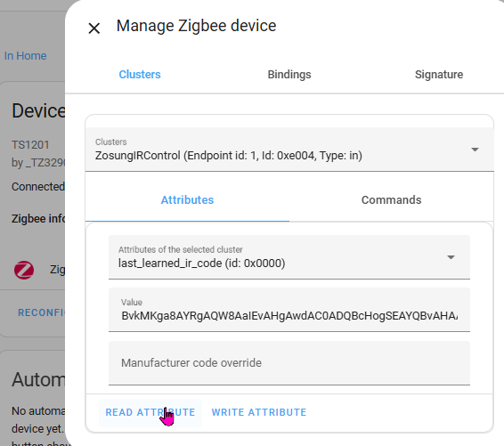
Task: Click the Write Attribute button
Action: 259,412
